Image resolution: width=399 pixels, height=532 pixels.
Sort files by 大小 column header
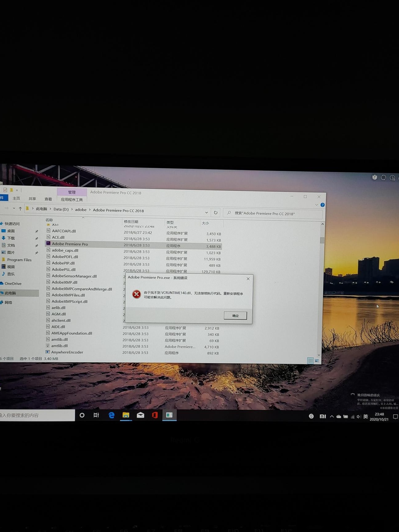pos(205,223)
